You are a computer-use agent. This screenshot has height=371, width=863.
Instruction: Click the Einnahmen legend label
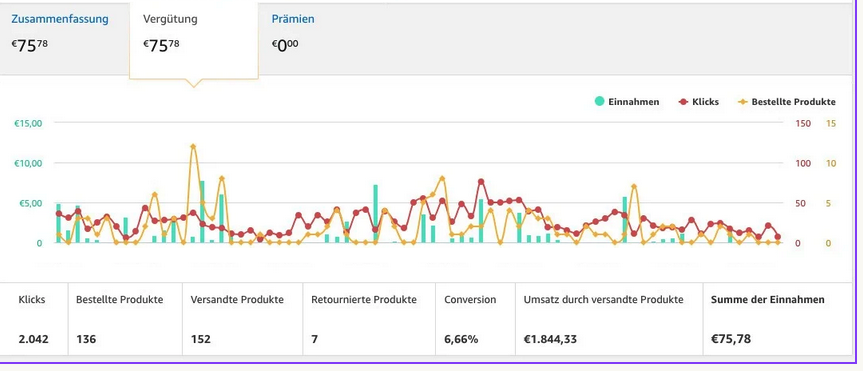[633, 102]
